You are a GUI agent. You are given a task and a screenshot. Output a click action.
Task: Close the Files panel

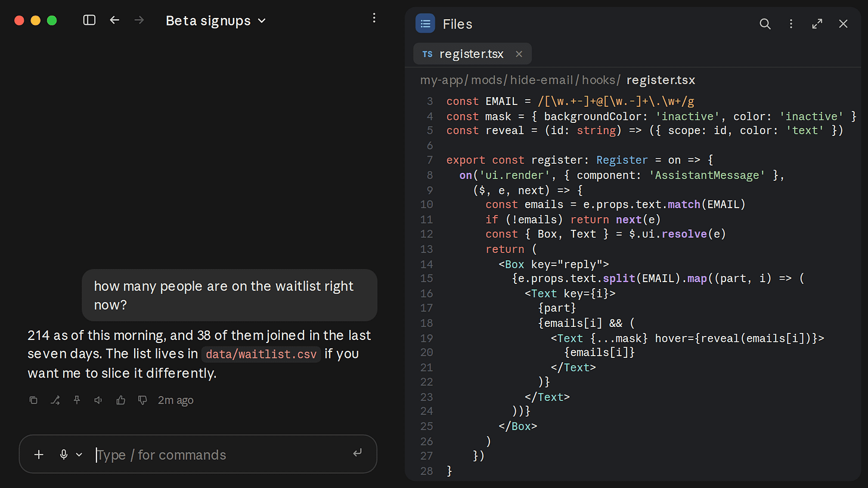[843, 24]
